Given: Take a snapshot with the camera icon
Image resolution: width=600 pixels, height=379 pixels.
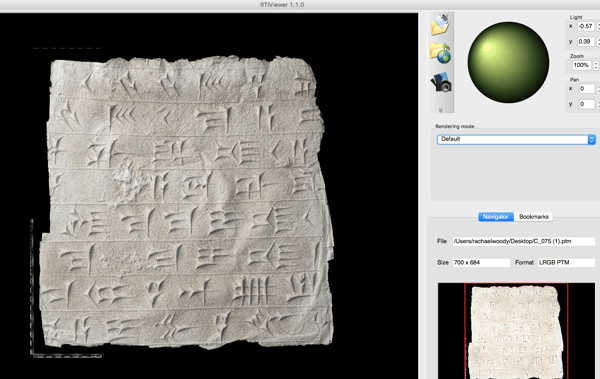Looking at the screenshot, I should pyautogui.click(x=441, y=82).
